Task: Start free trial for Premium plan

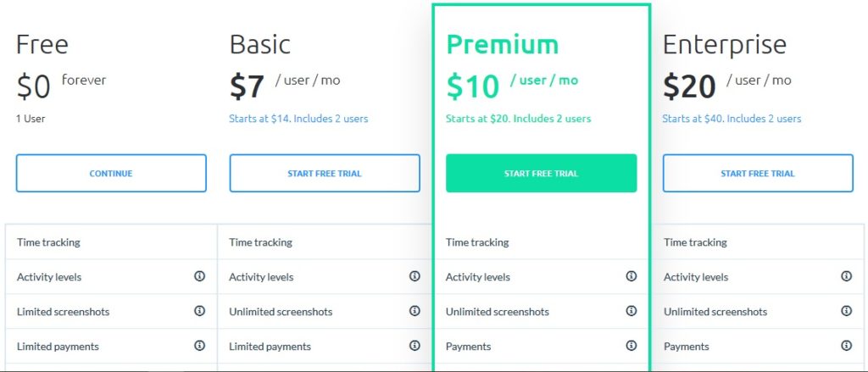Action: click(542, 173)
